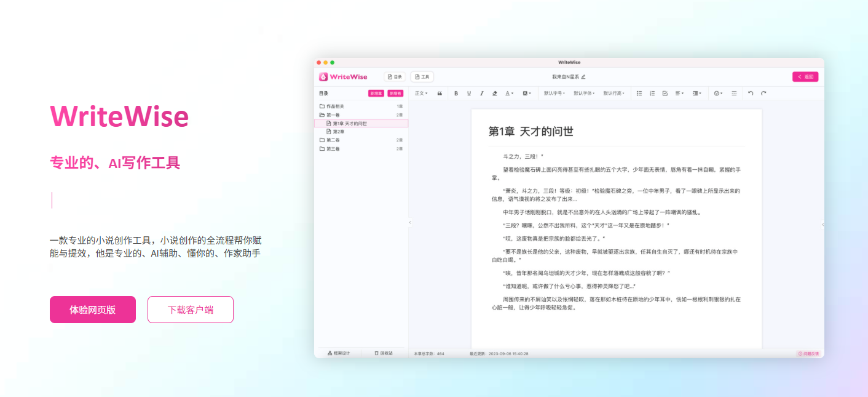Click the pink 新增卷 button

point(395,94)
